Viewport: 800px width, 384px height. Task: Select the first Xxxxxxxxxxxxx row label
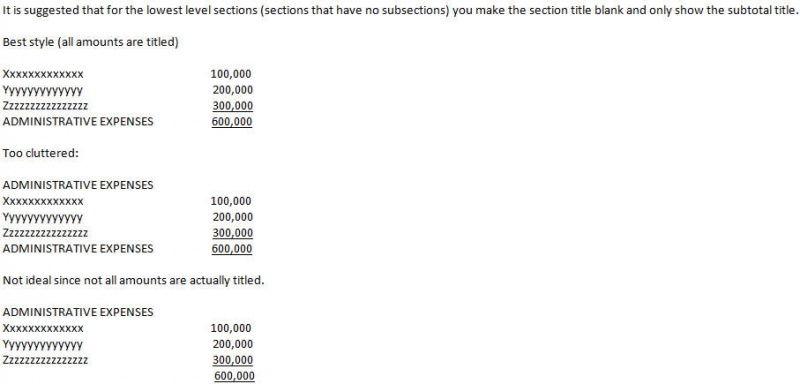(43, 74)
